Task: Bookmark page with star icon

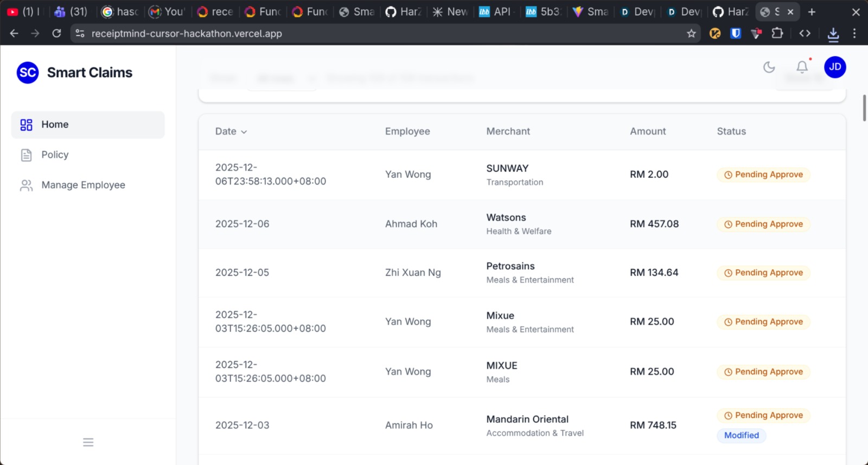Action: (691, 34)
